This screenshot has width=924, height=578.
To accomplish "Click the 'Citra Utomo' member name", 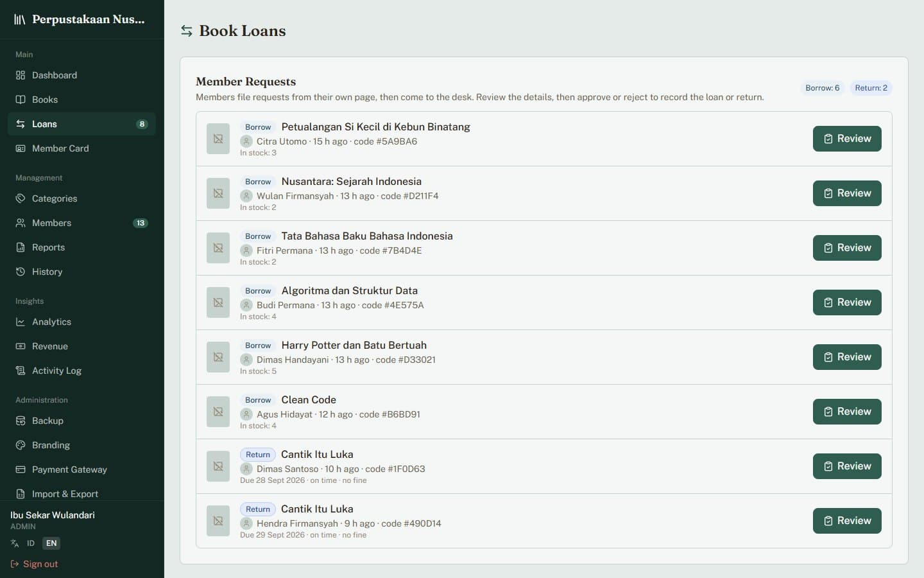I will [282, 141].
